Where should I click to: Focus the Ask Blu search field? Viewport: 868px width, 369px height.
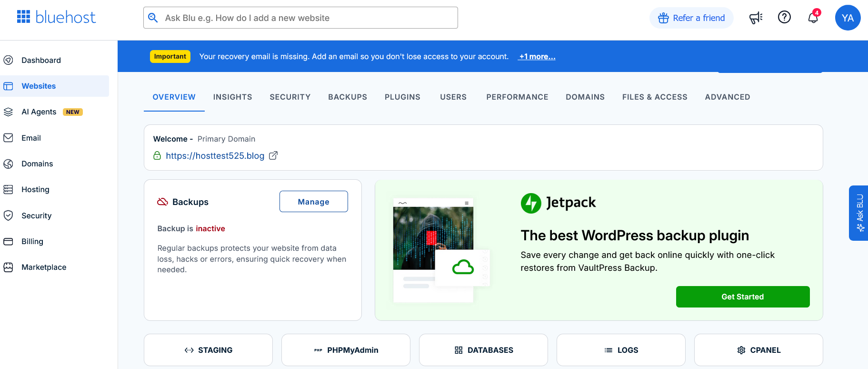click(300, 18)
